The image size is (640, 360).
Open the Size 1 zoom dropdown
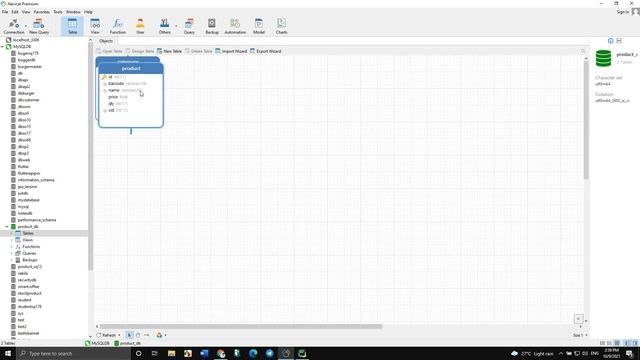580,335
